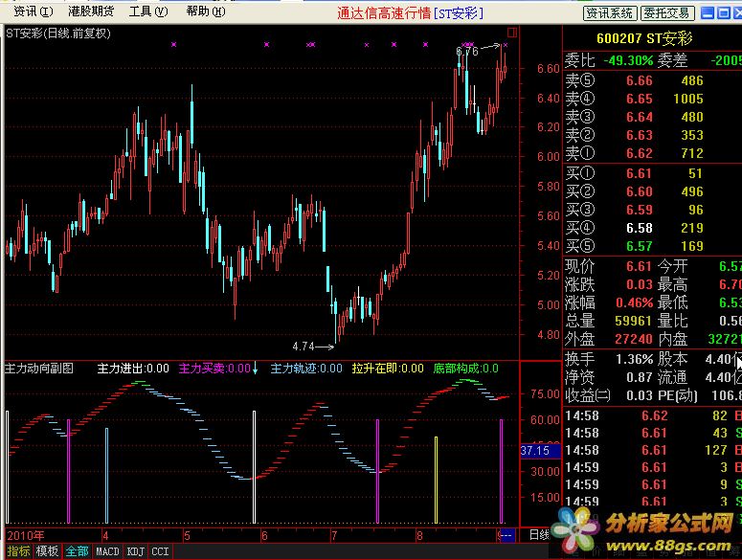The width and height of the screenshot is (742, 560).
Task: Click the yellow signal bar in sub-chart
Action: [x=436, y=480]
